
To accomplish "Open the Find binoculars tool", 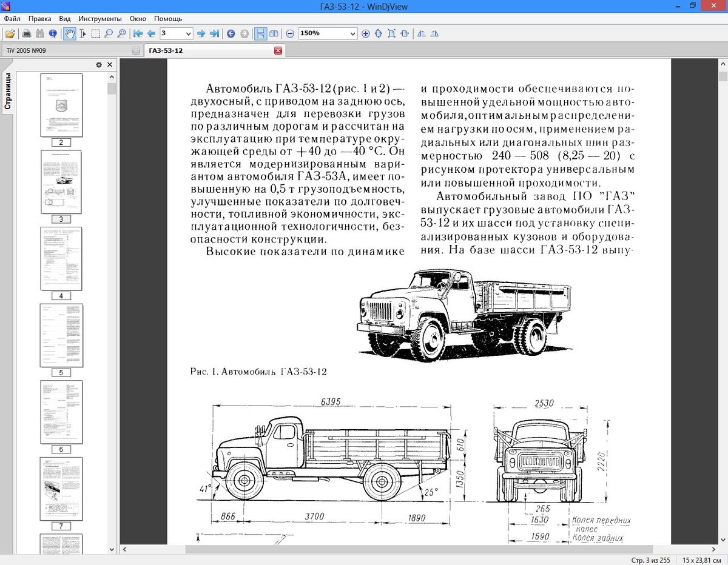I will pyautogui.click(x=40, y=34).
